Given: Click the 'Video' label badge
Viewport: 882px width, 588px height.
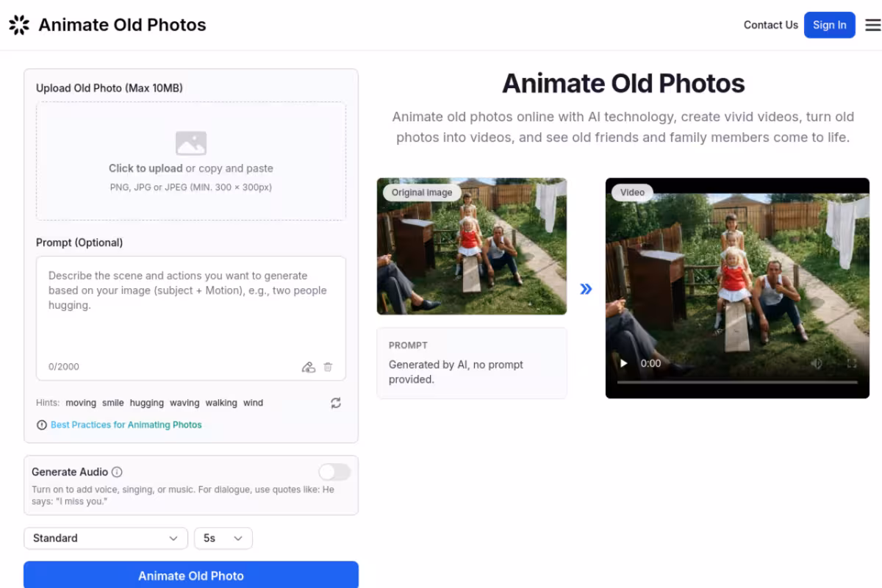Looking at the screenshot, I should tap(632, 193).
